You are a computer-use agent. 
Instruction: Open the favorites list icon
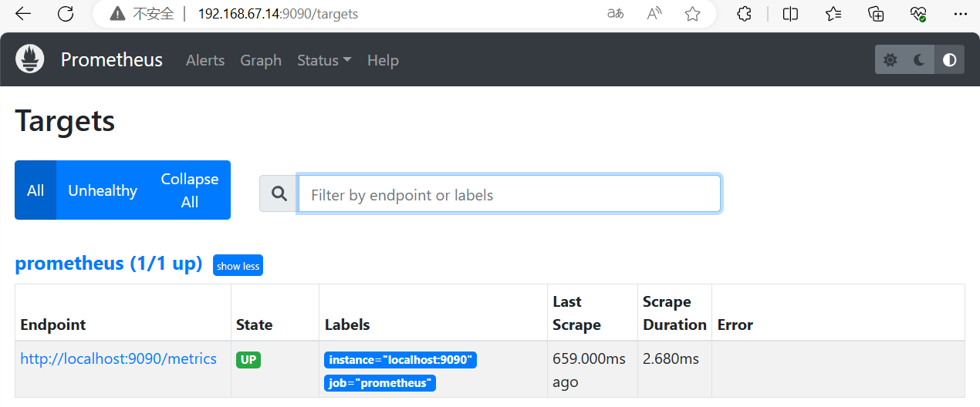(833, 14)
